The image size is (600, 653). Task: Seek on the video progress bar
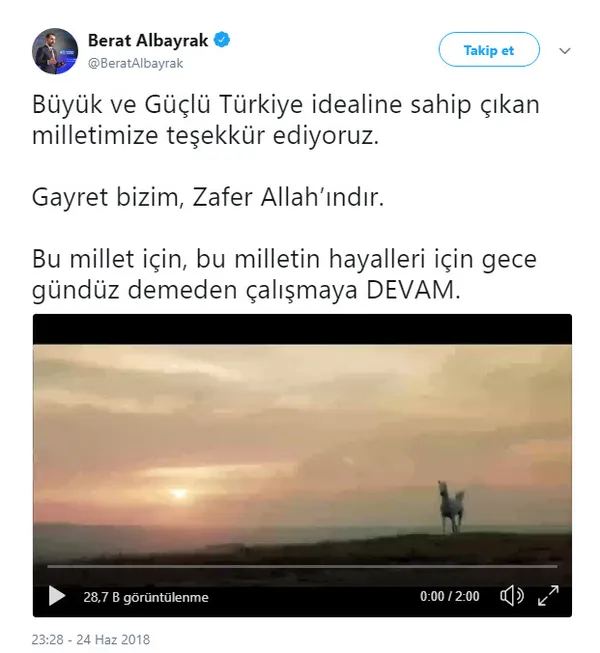(x=302, y=567)
